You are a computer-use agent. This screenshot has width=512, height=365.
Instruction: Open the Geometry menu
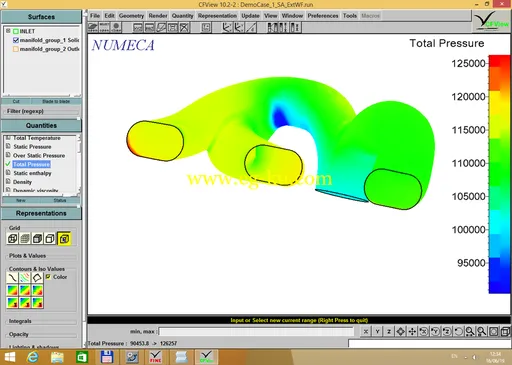[x=131, y=16]
